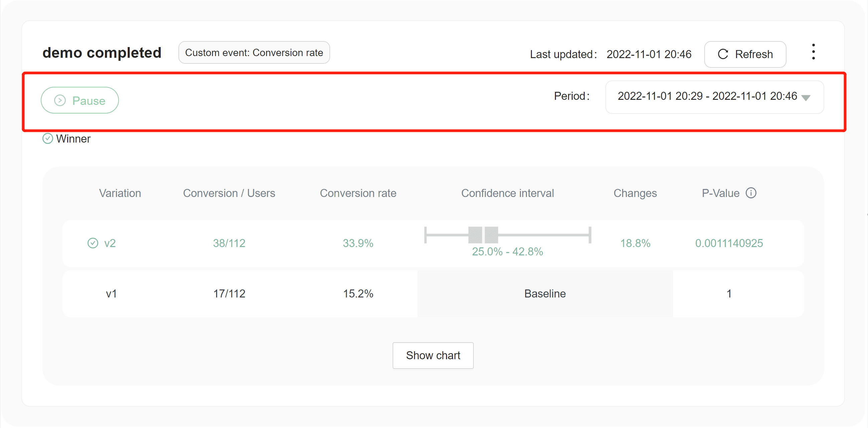Image resolution: width=868 pixels, height=428 pixels.
Task: Click the Show chart button
Action: (x=433, y=355)
